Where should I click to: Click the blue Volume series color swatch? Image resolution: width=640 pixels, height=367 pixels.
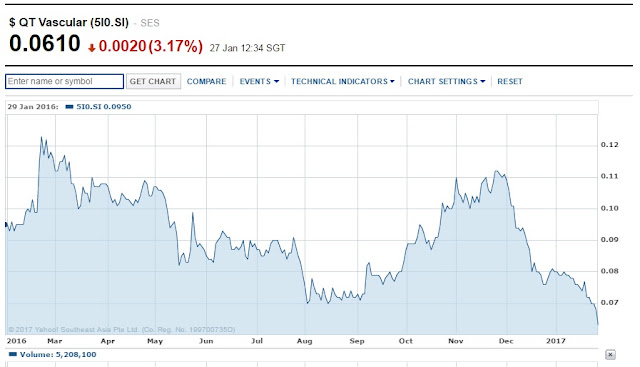click(13, 354)
